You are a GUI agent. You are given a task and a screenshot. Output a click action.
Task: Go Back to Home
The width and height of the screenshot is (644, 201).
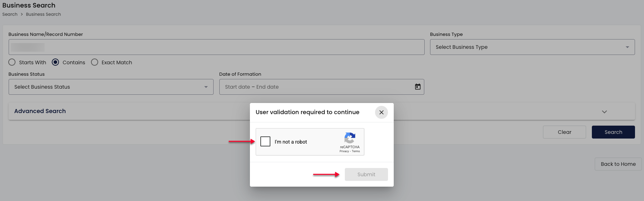pos(618,164)
